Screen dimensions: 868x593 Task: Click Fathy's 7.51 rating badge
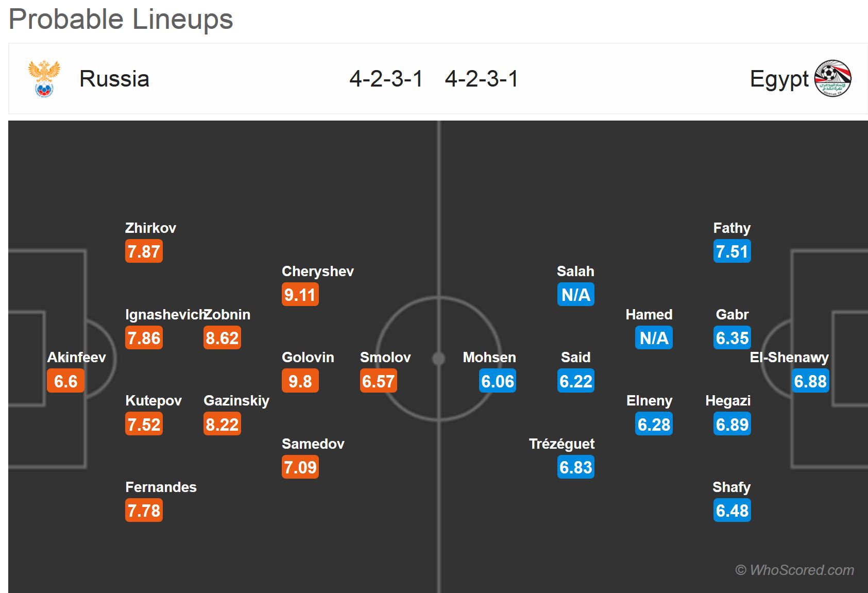(x=732, y=251)
